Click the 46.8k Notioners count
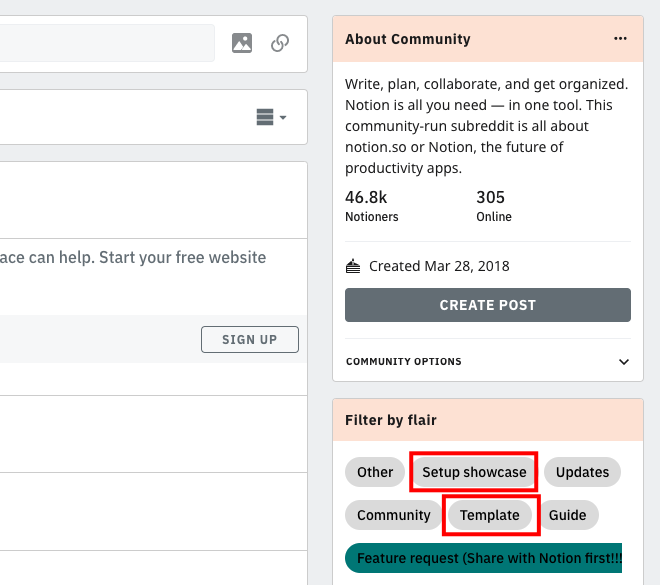This screenshot has width=660, height=585. click(372, 206)
